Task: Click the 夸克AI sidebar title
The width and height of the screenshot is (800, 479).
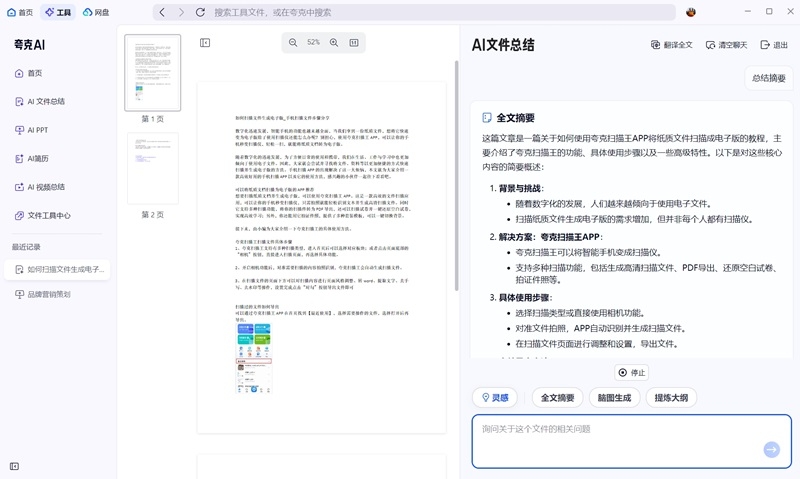Action: click(30, 45)
